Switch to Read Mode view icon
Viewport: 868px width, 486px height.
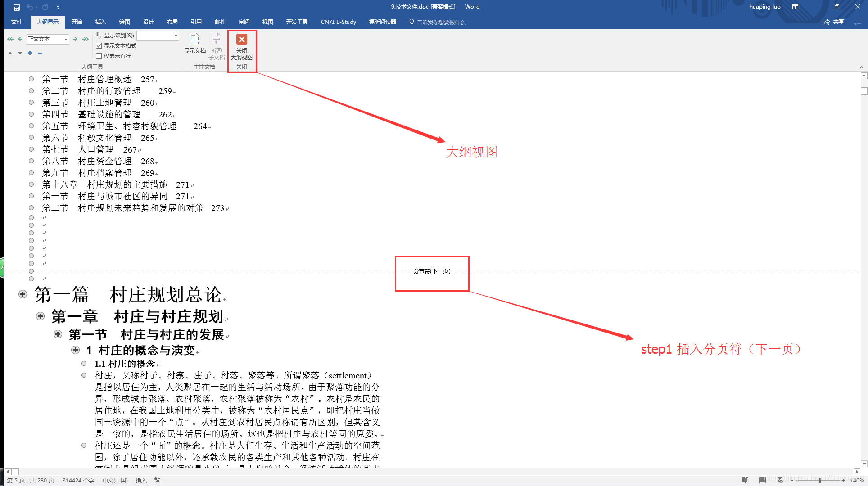pos(746,481)
